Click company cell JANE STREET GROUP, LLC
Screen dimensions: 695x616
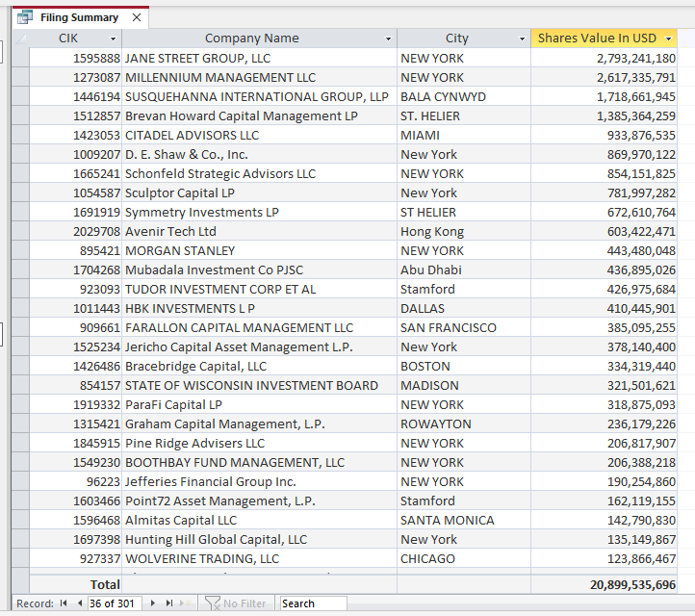(259, 58)
